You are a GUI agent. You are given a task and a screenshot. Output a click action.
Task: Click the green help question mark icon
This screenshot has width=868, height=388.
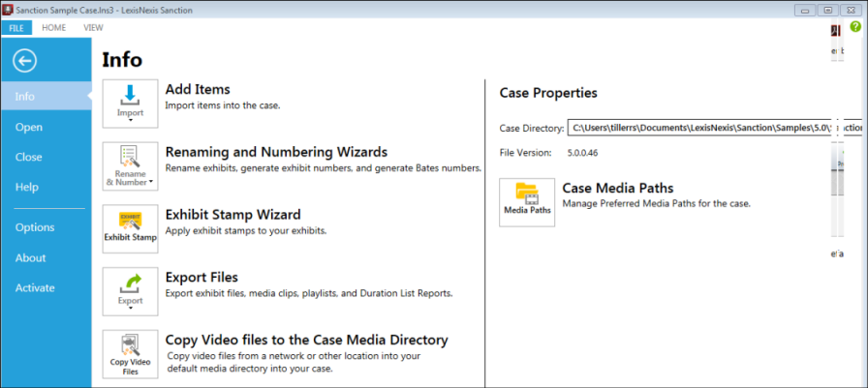855,26
